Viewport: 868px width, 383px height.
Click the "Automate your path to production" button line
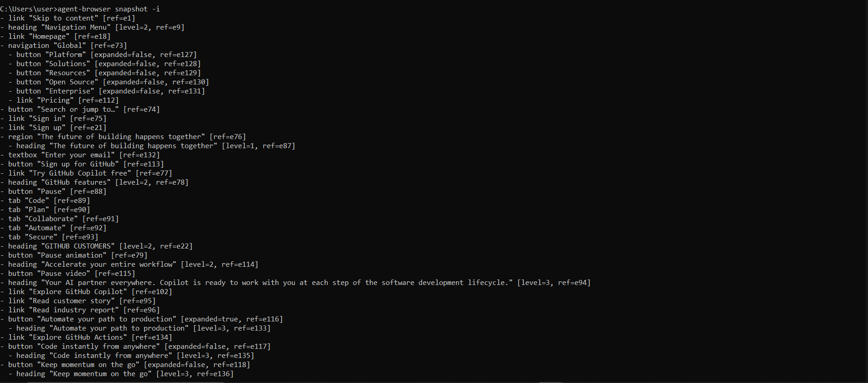(141, 319)
